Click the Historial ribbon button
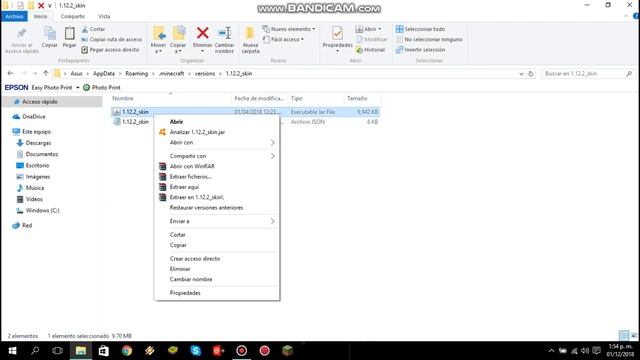Viewport: 640px width, 360px height. [x=370, y=50]
